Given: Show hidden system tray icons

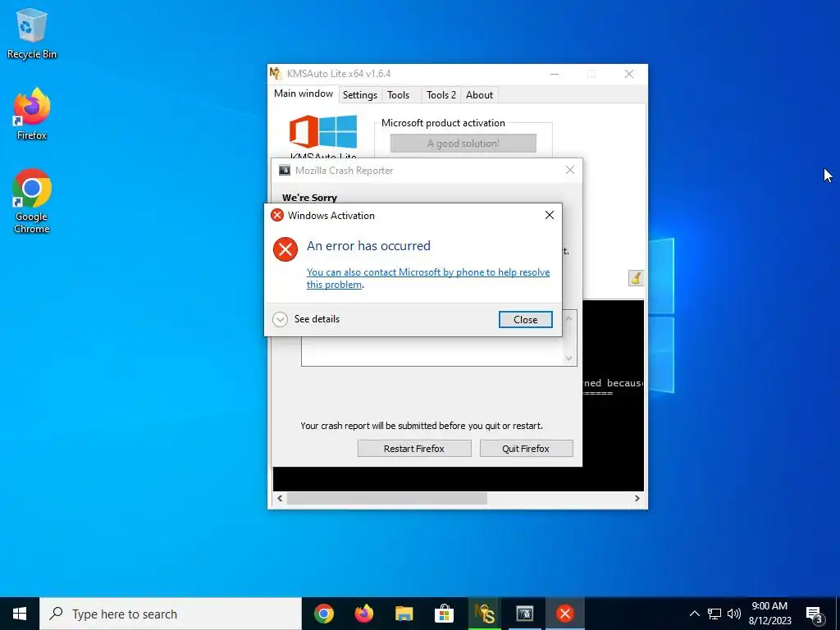Looking at the screenshot, I should [x=694, y=614].
